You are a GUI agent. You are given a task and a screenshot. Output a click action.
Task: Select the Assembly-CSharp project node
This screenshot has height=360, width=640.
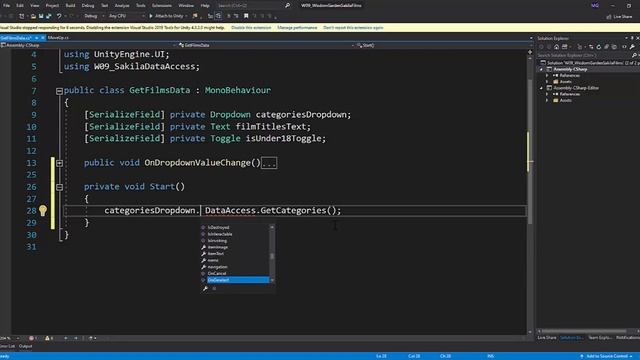[x=570, y=69]
